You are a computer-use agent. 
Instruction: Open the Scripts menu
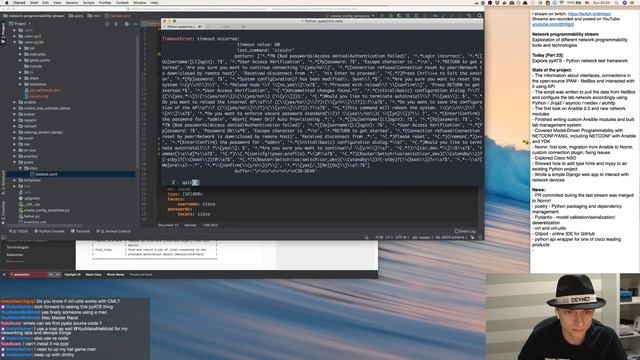89,2
